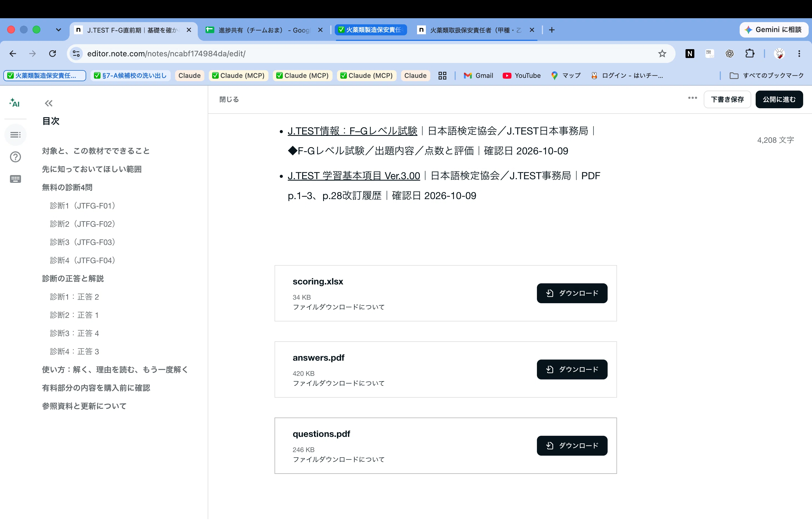Jump to 無料の診断4問 in contents

coord(67,187)
